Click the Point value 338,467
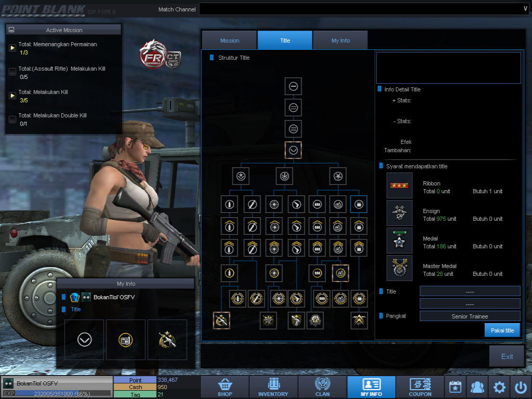The height and width of the screenshot is (399, 532). coord(168,380)
